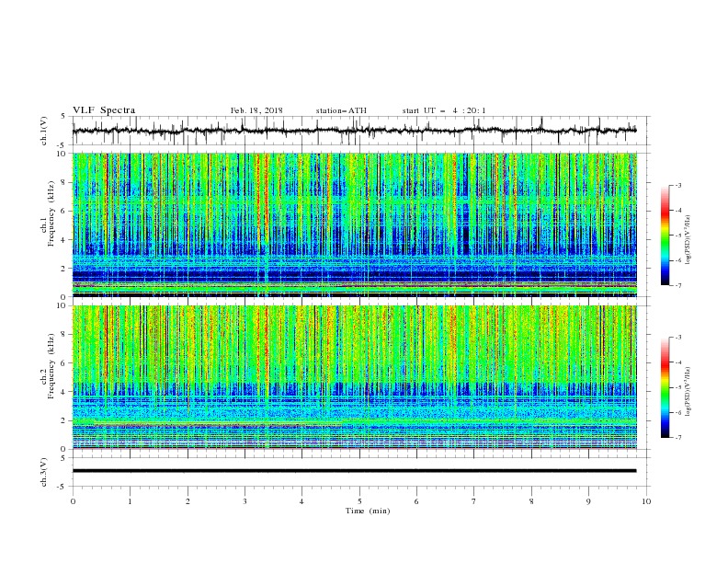Click the "-3" label on ch.1 colorbar
The height and width of the screenshot is (563, 728).
[678, 185]
